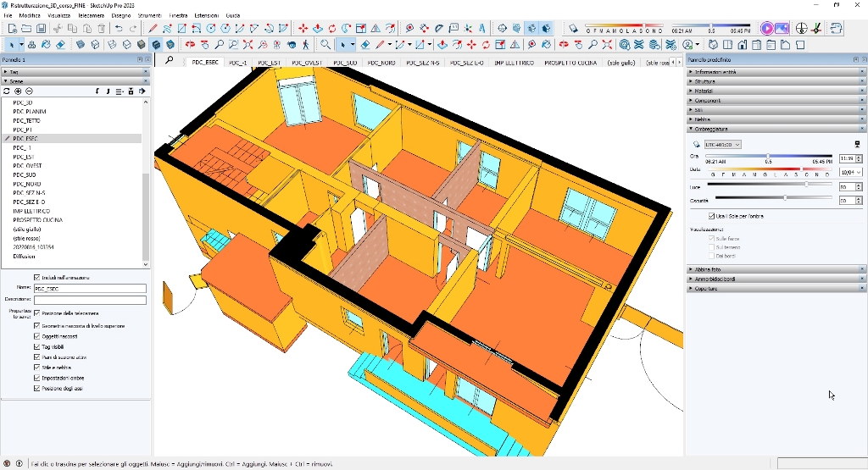Click the Open folder icon in toolbar
Screen dimensions: 868x470
tap(26, 28)
